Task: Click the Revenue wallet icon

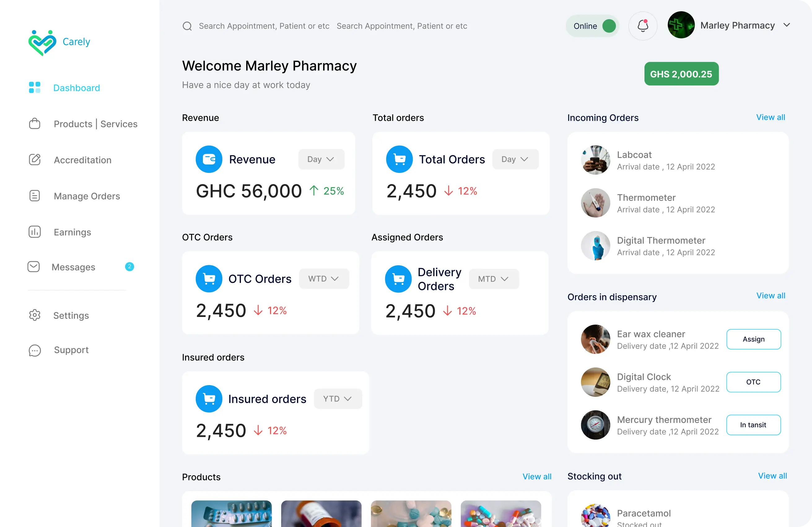Action: click(x=209, y=159)
